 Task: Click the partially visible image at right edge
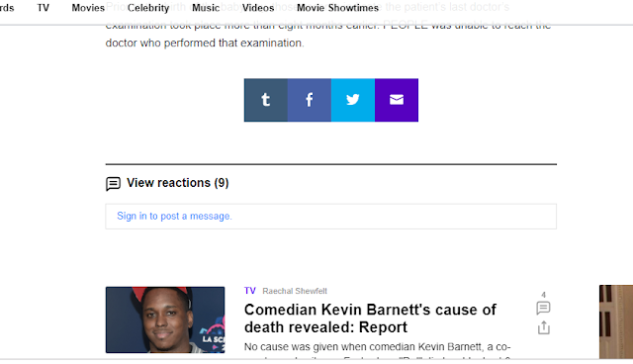click(x=616, y=321)
